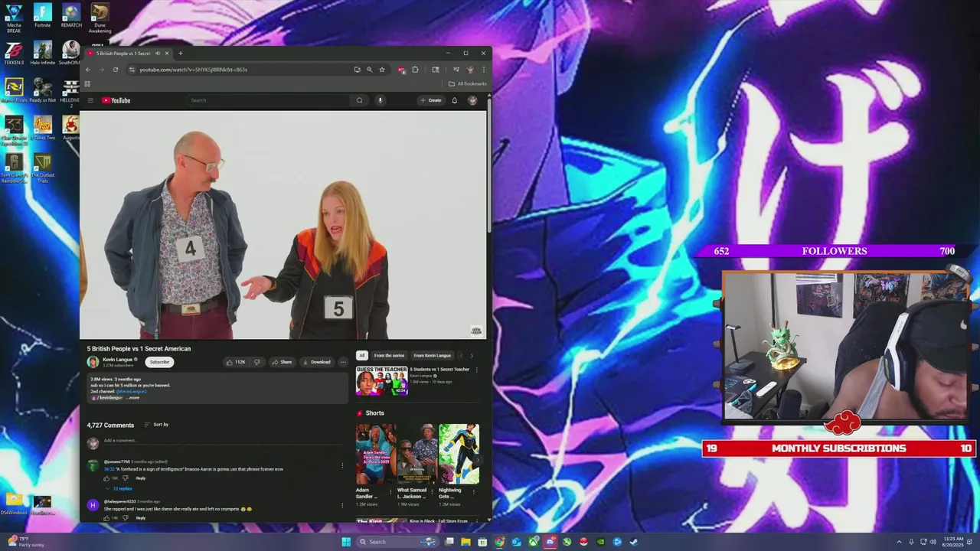Click the Share button
The image size is (980, 551).
282,362
